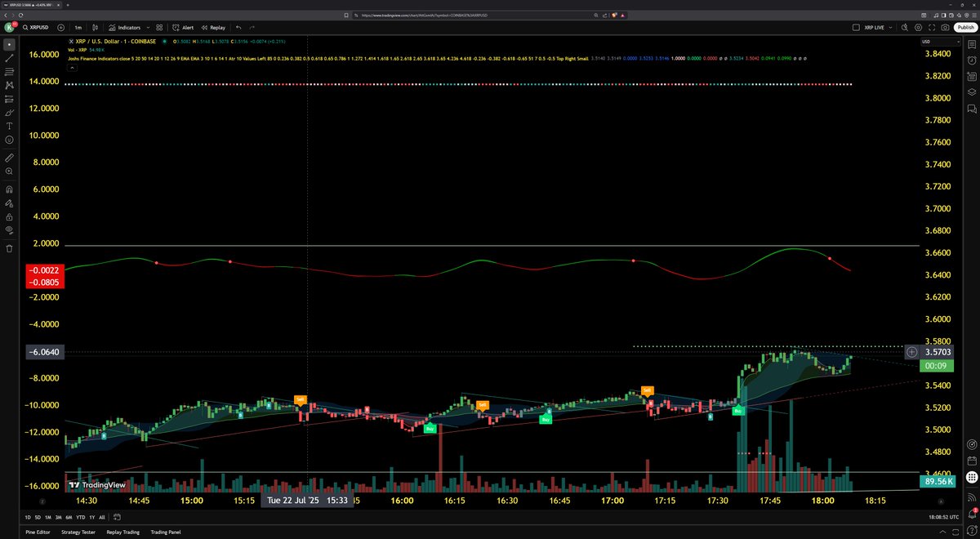Open the Fib retracement tools

coord(10,72)
